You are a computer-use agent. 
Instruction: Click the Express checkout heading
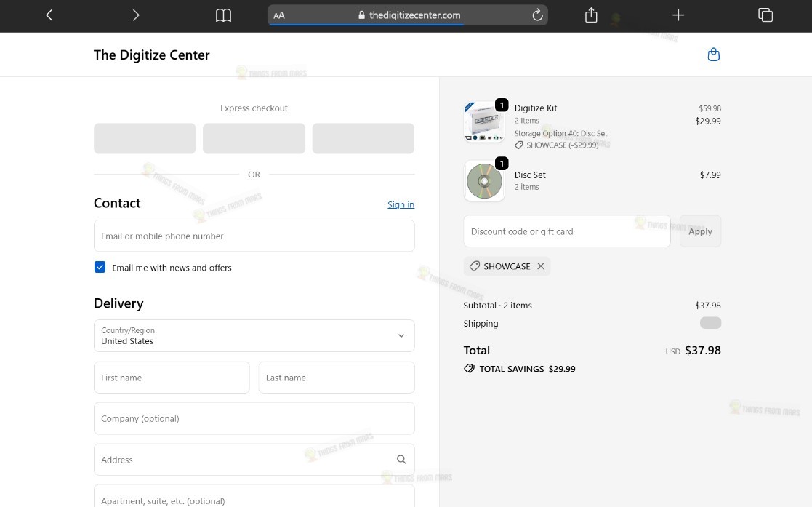pyautogui.click(x=254, y=108)
